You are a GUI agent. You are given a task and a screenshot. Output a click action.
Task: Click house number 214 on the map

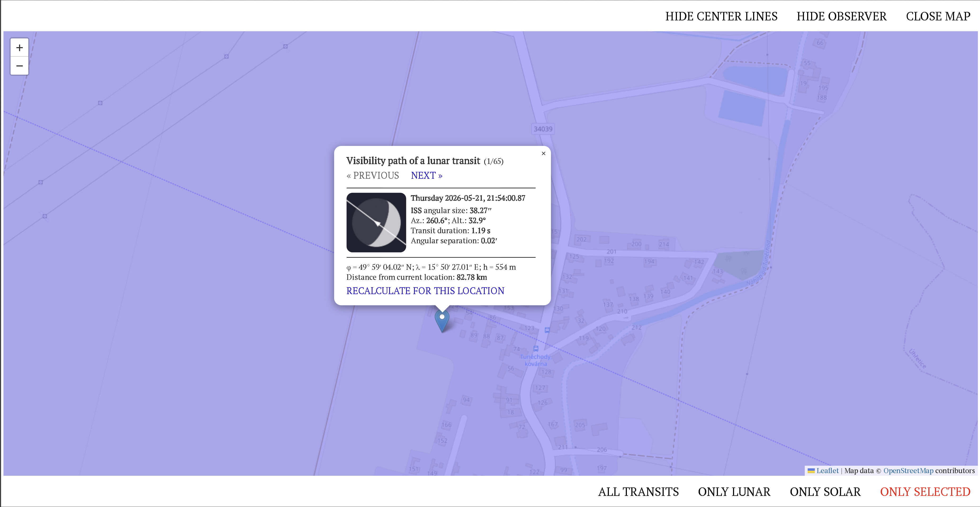coord(664,244)
